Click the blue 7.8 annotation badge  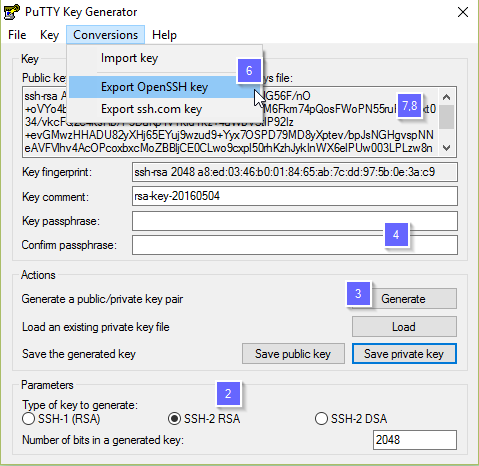click(410, 106)
